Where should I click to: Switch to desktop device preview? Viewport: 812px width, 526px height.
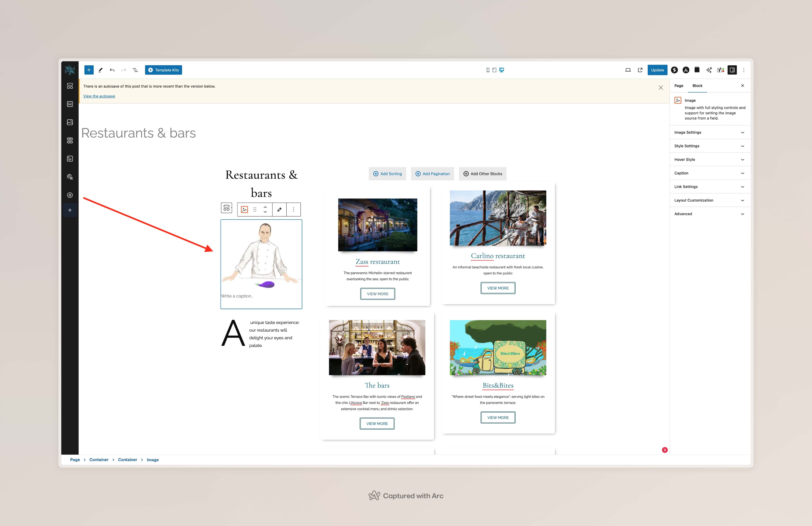pyautogui.click(x=502, y=70)
